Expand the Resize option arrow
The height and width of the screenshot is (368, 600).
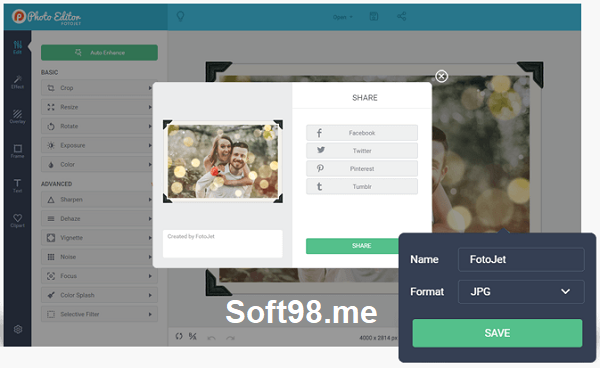(150, 107)
